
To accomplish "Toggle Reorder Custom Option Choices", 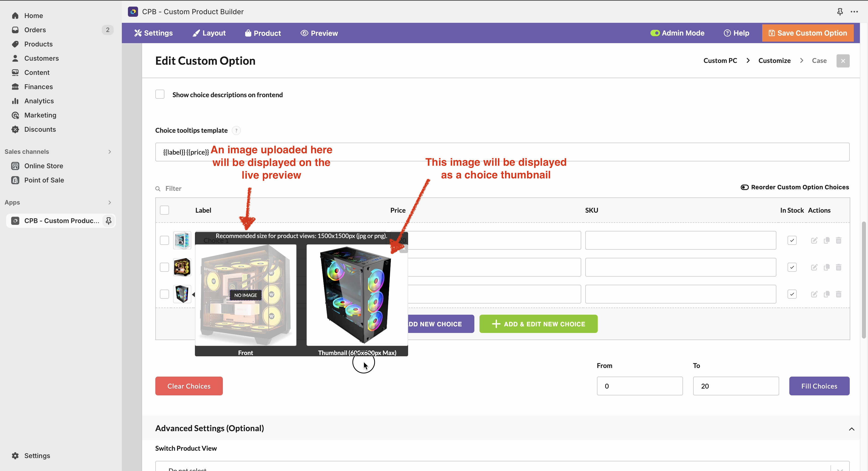I will coord(744,187).
